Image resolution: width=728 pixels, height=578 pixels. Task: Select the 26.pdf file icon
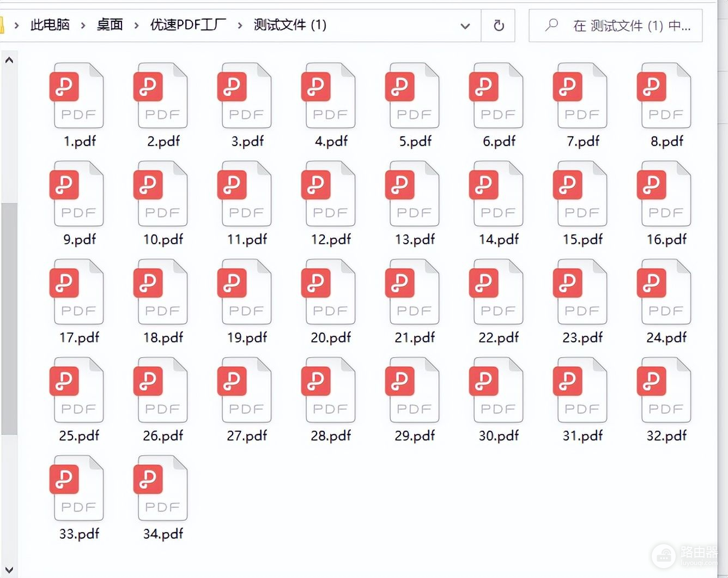161,390
